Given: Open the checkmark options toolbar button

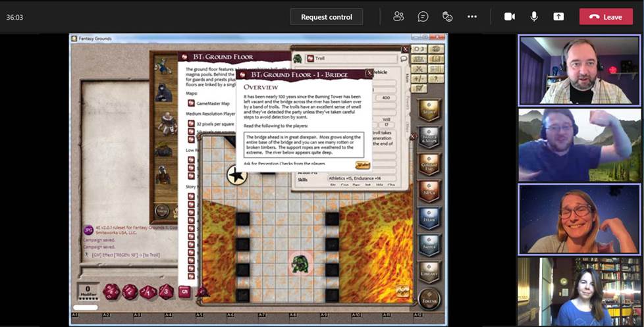Looking at the screenshot, I should pyautogui.click(x=419, y=89).
